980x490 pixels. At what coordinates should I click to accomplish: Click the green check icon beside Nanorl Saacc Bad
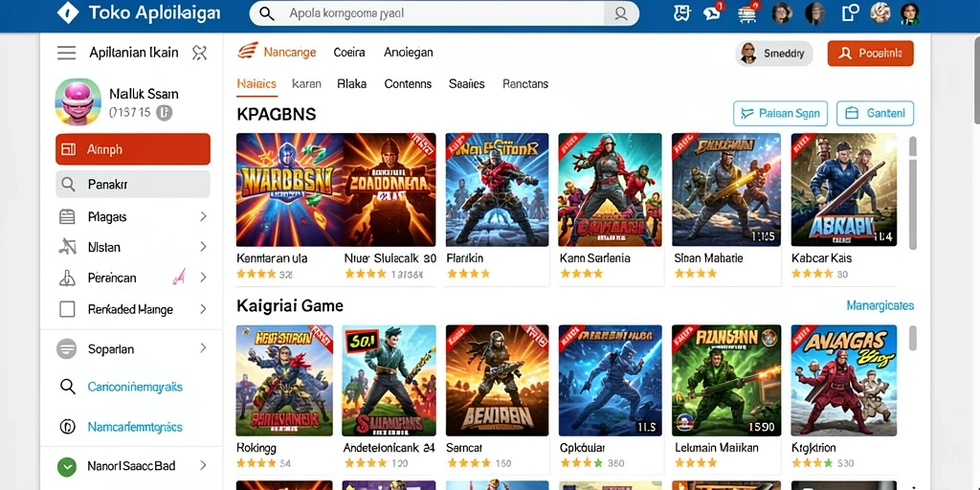pyautogui.click(x=66, y=466)
